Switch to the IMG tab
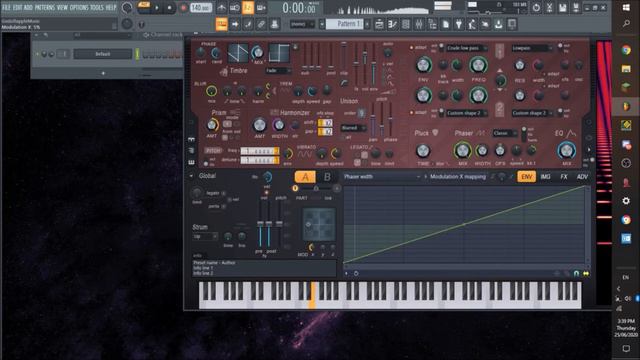This screenshot has height=360, width=640. pos(545,177)
